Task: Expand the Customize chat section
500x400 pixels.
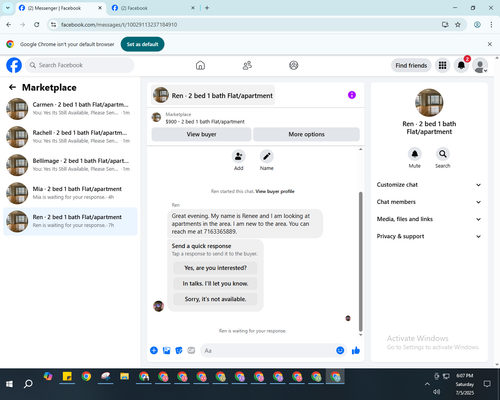Action: (429, 185)
